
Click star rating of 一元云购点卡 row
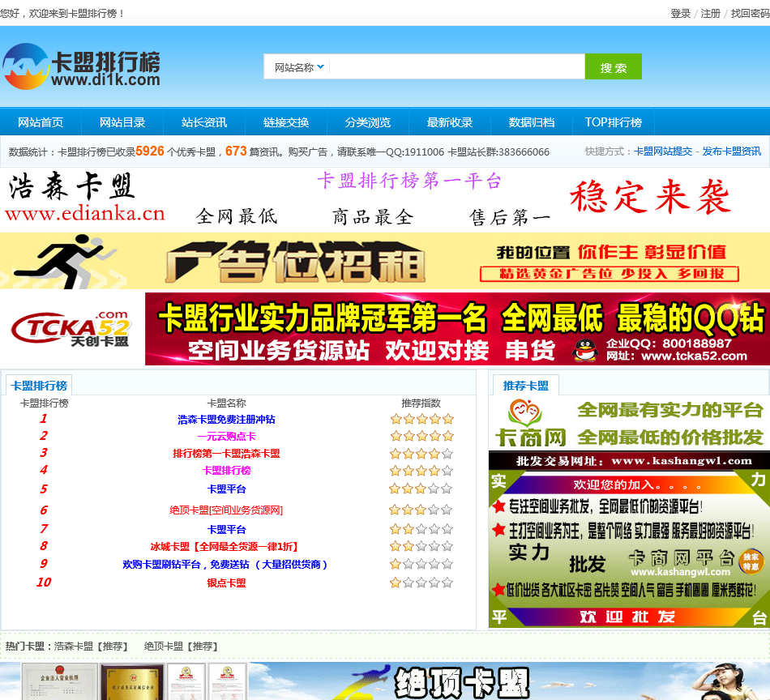[421, 436]
